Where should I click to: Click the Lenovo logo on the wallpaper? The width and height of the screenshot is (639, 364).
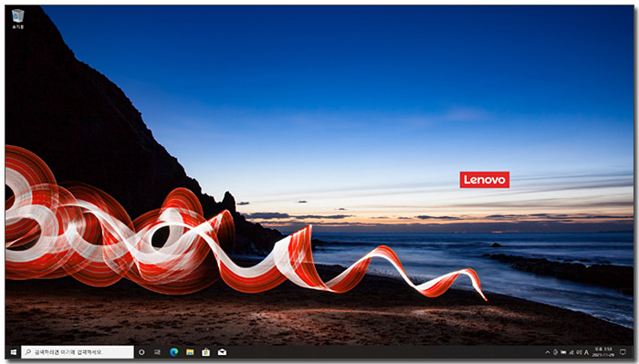coord(485,180)
